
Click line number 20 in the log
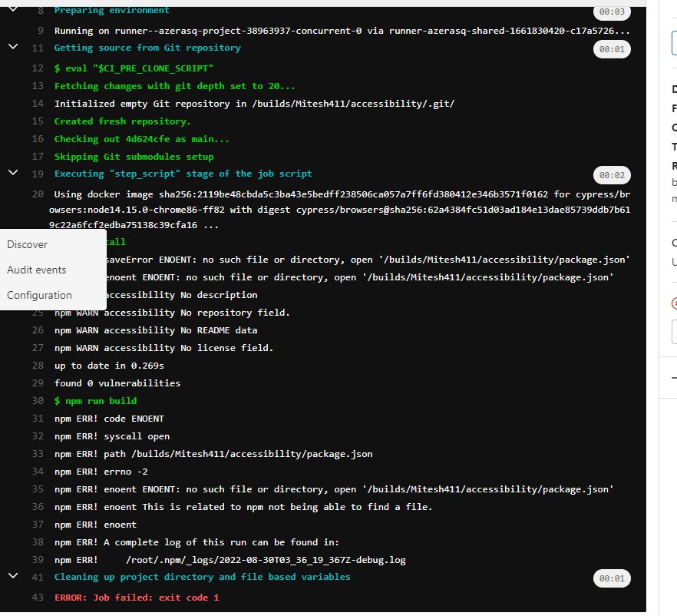pyautogui.click(x=38, y=194)
